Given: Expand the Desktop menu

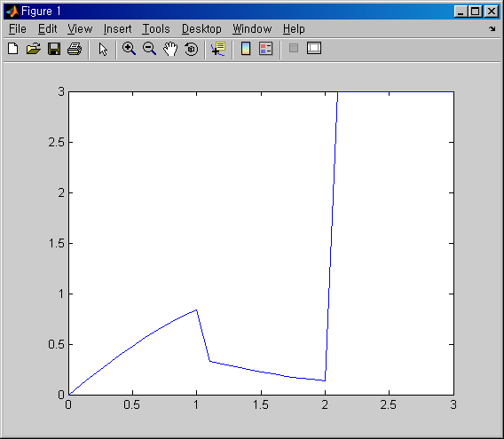Looking at the screenshot, I should (201, 29).
